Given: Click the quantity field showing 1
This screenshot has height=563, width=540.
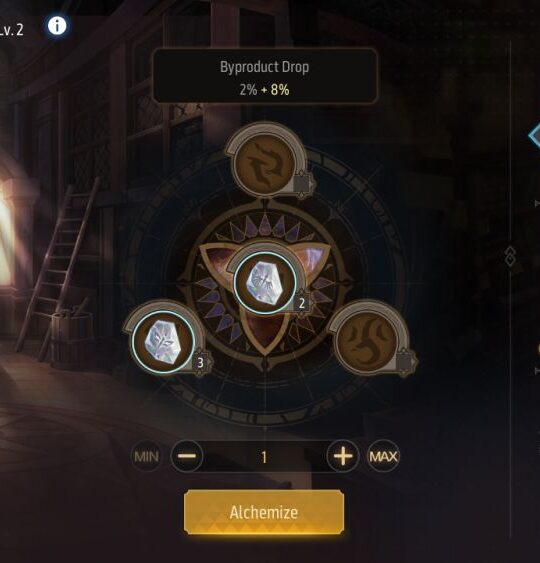Looking at the screenshot, I should click(265, 457).
